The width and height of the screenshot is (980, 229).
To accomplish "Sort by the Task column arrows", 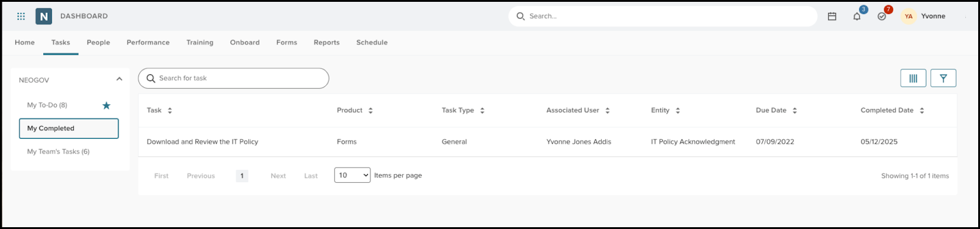I will pos(170,111).
